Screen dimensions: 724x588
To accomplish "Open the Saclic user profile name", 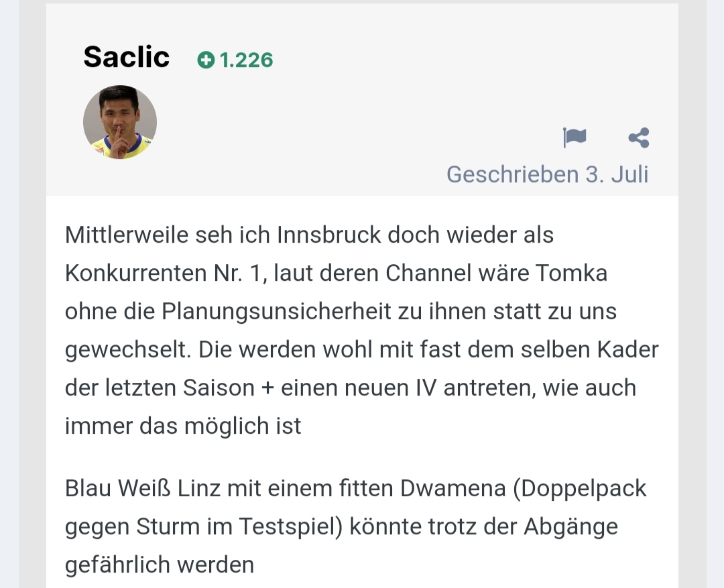I will 127,57.
